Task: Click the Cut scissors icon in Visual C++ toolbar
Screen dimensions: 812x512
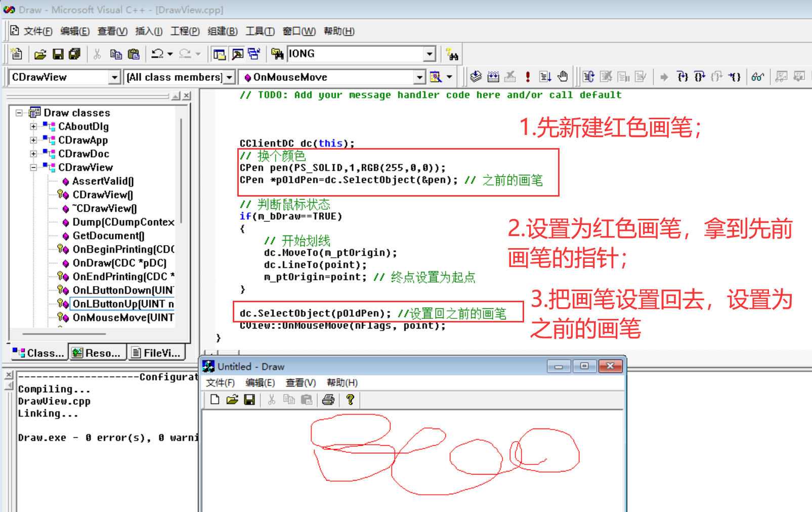Action: coord(97,54)
